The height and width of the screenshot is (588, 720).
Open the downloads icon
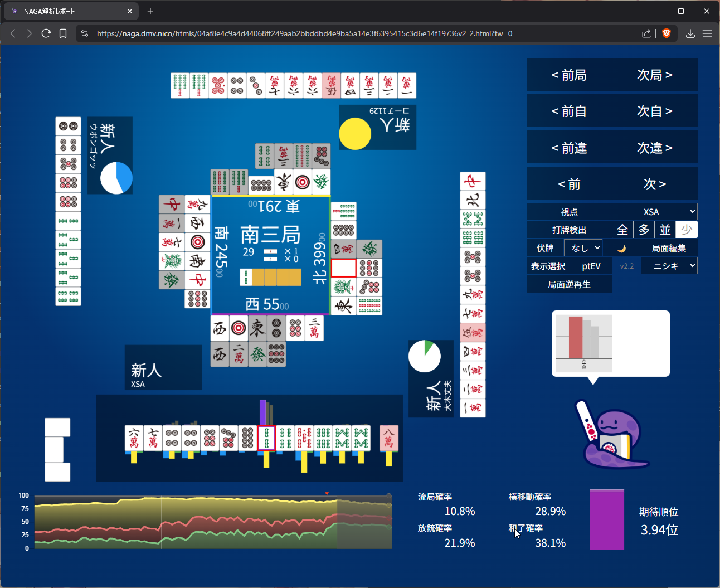tap(690, 33)
